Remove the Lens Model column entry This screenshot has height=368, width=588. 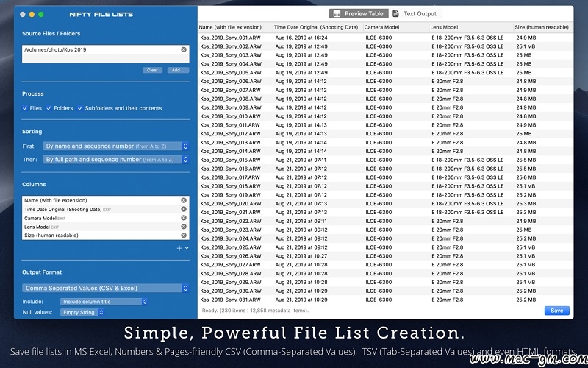point(184,227)
